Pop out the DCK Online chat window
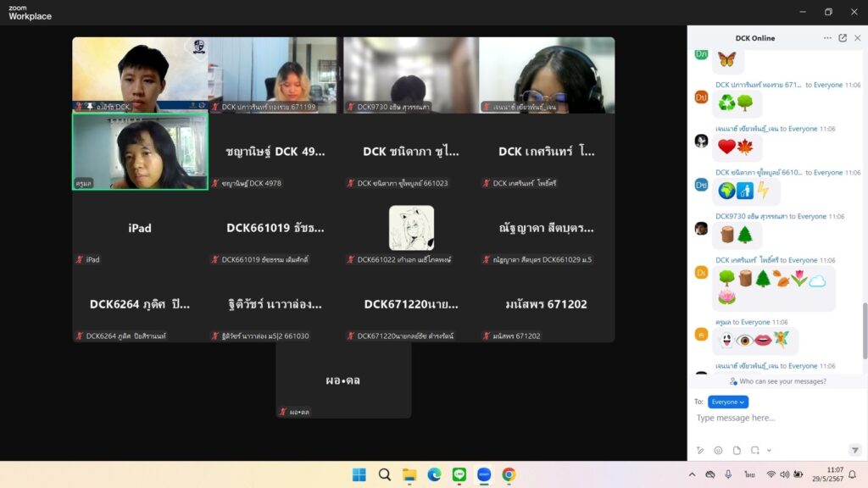868x488 pixels. (x=843, y=38)
